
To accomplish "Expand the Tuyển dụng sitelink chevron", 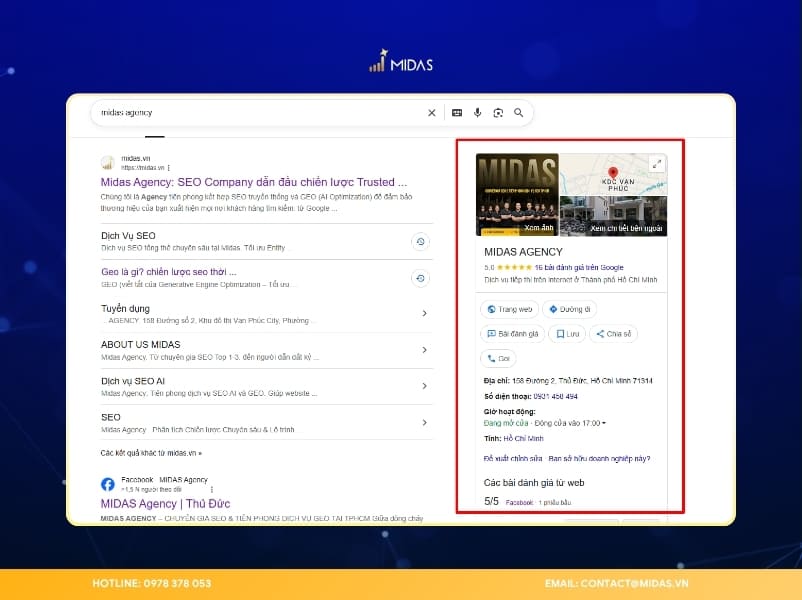I will 425,313.
